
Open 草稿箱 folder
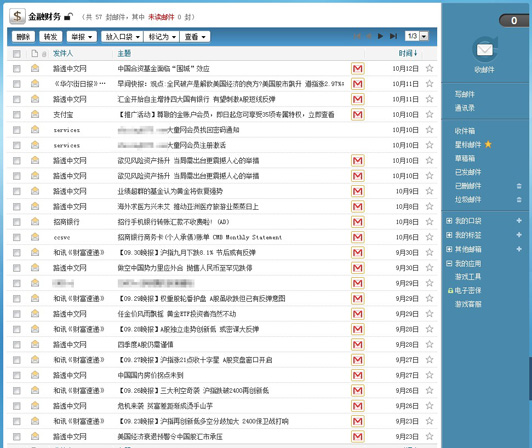[x=464, y=158]
